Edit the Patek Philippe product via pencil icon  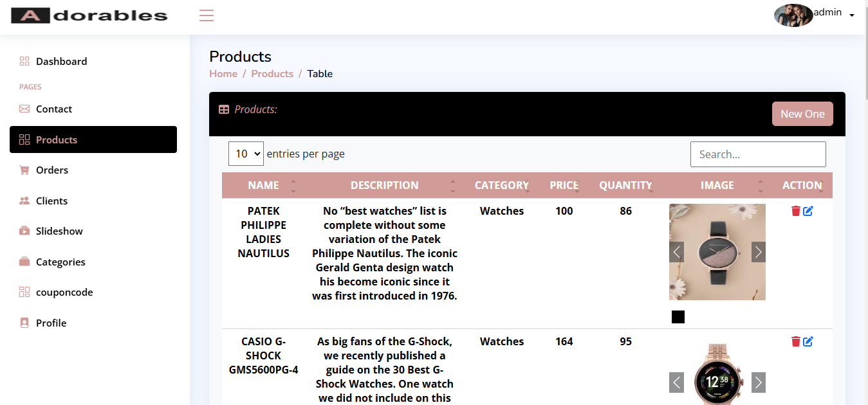[808, 211]
